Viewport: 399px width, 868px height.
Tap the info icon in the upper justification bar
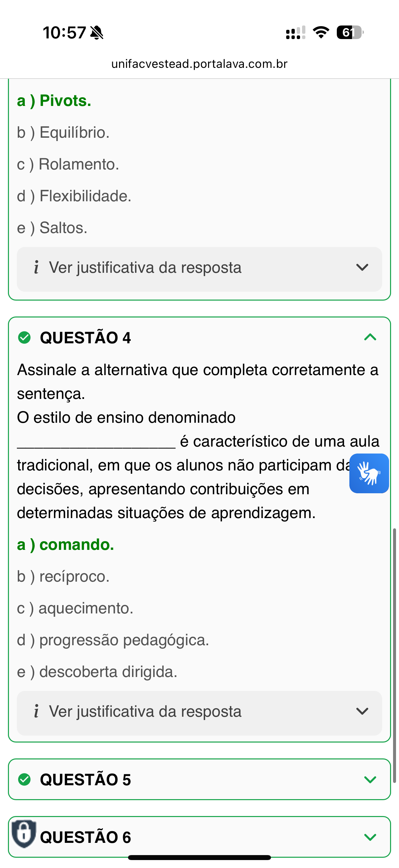click(36, 267)
